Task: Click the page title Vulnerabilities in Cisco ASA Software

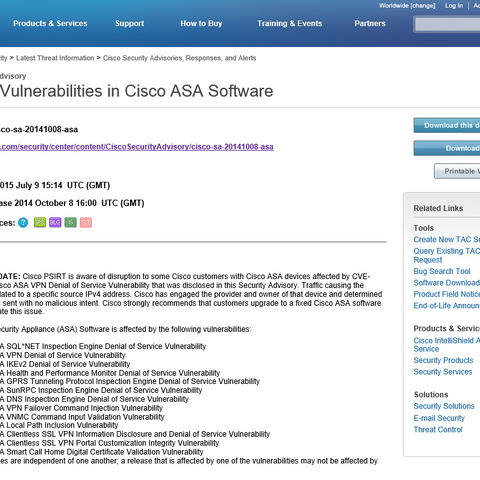Action: click(137, 91)
